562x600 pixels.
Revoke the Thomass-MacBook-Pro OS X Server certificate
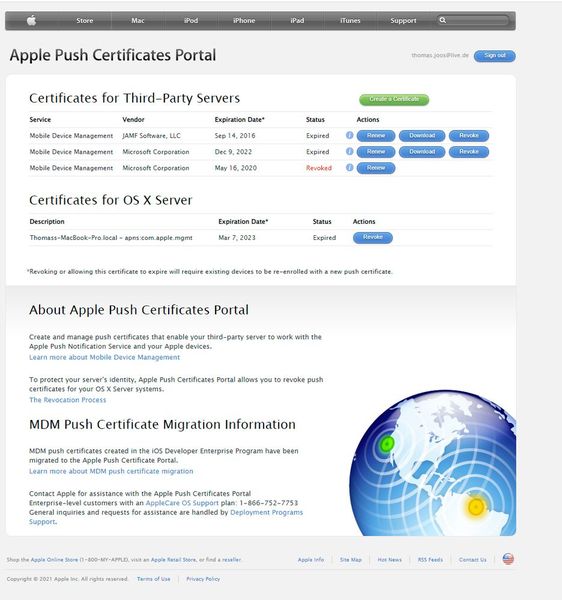point(373,238)
